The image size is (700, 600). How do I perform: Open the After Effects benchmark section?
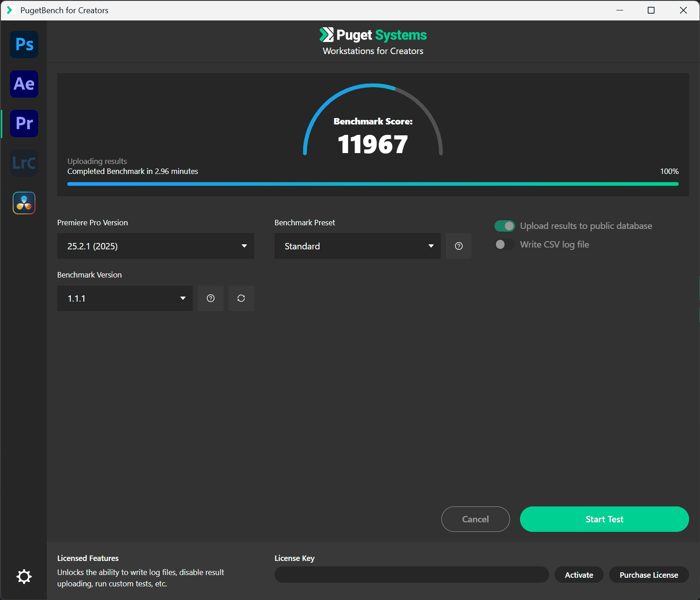point(24,84)
